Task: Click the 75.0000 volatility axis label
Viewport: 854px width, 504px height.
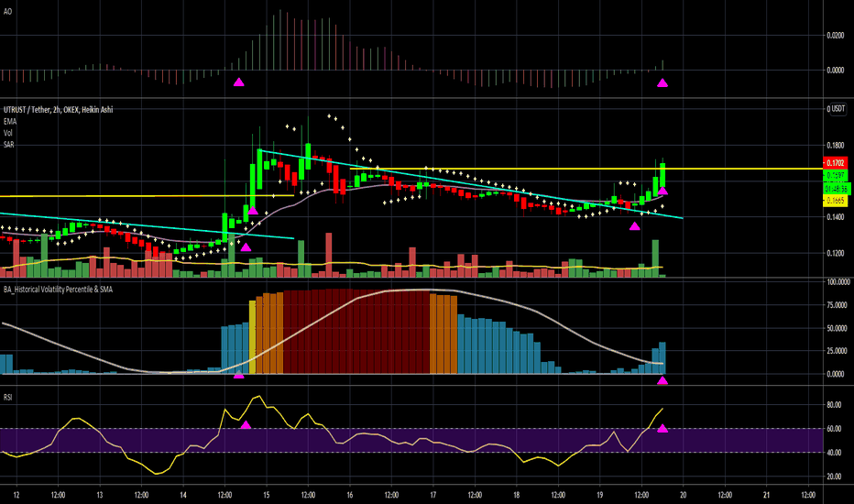Action: pyautogui.click(x=838, y=305)
